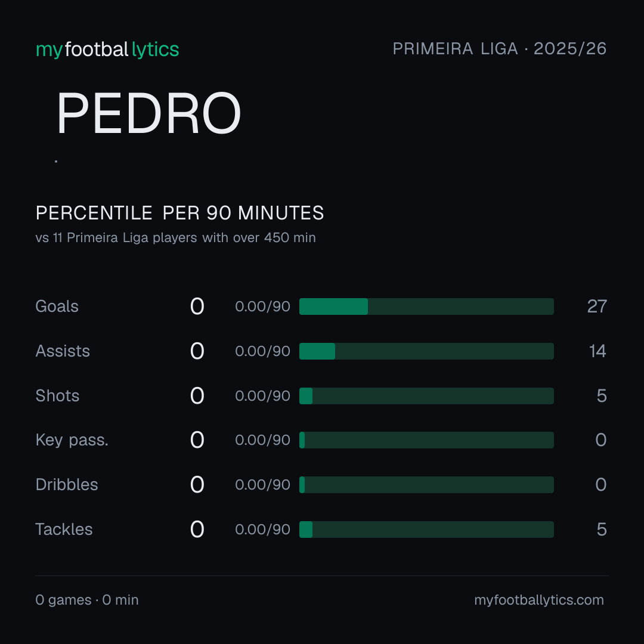Click the Goals percentile value 27
Viewport: 644px width, 644px height.
pos(597,306)
